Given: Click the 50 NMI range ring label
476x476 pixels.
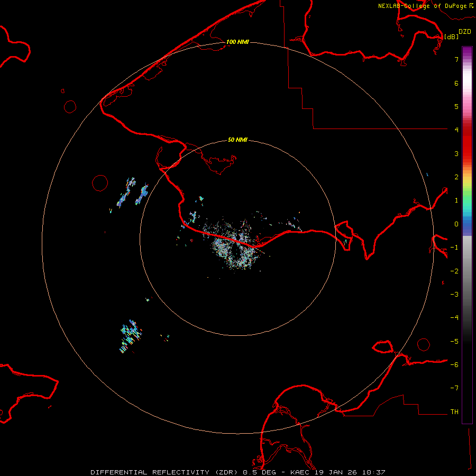Looking at the screenshot, I should (237, 140).
